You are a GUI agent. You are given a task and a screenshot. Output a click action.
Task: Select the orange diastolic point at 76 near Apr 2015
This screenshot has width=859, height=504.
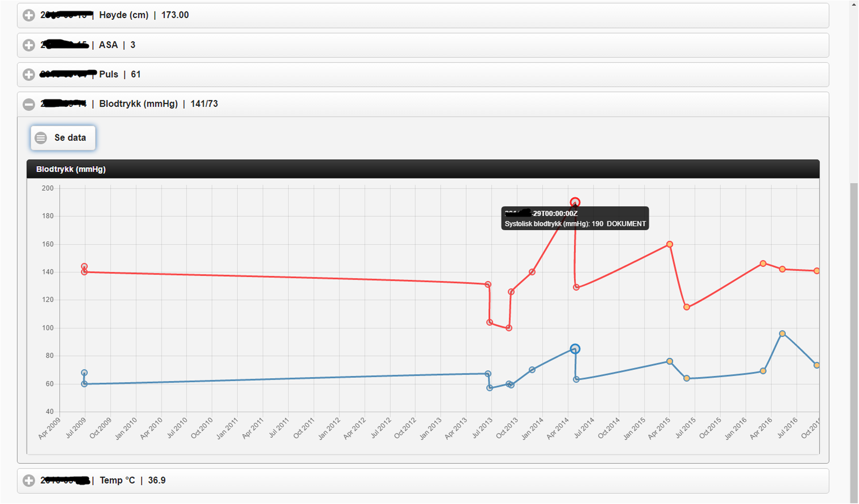click(670, 361)
